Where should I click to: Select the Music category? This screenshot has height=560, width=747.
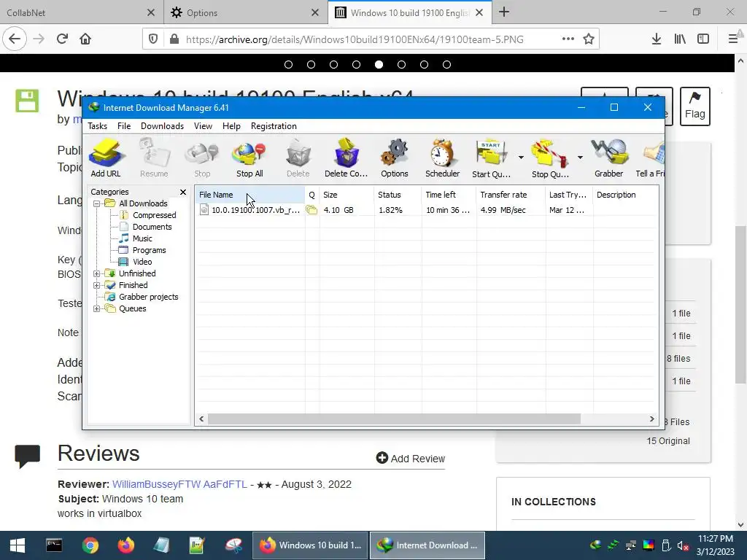click(x=142, y=238)
